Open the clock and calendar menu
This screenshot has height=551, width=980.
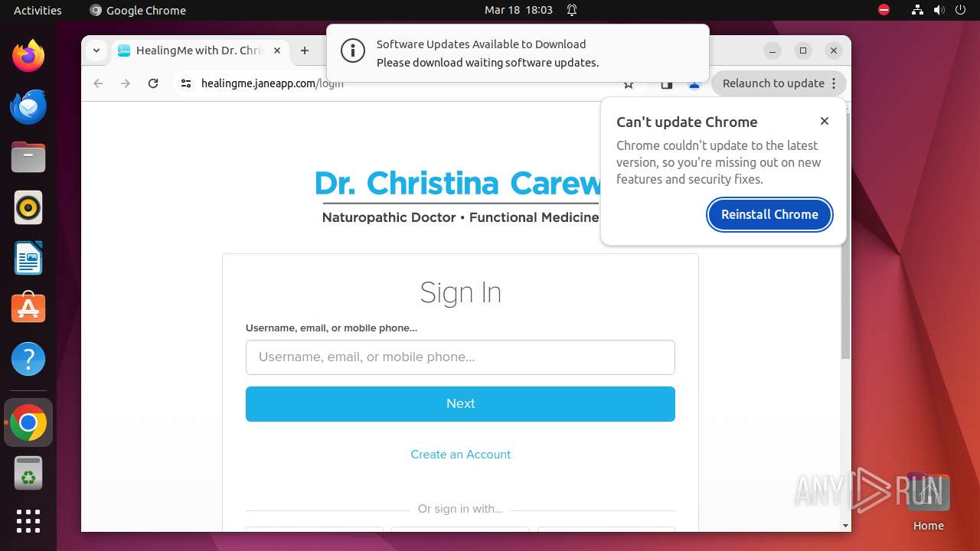518,10
